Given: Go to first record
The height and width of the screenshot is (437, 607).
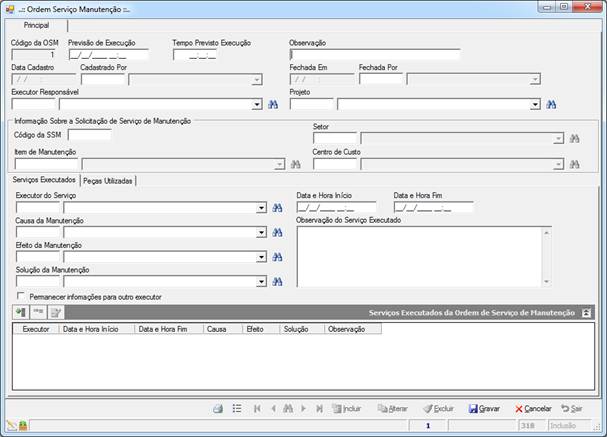Looking at the screenshot, I should tap(257, 409).
